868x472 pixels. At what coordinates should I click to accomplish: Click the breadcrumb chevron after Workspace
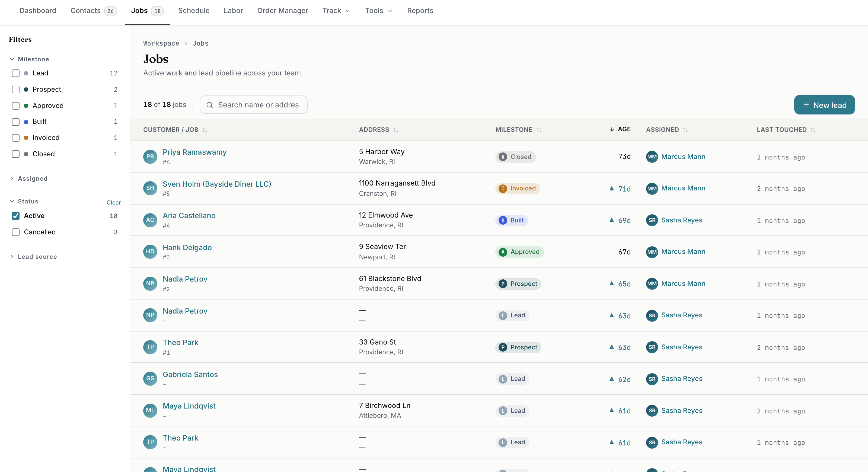186,43
